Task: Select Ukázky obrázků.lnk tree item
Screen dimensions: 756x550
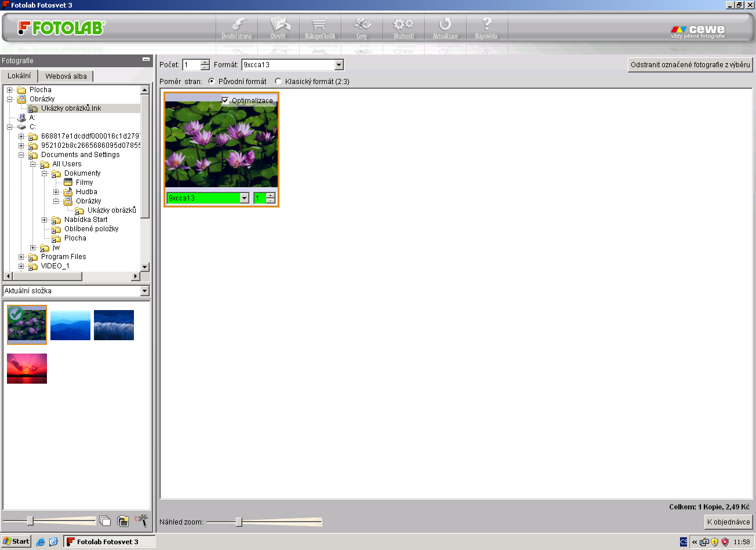Action: (71, 108)
